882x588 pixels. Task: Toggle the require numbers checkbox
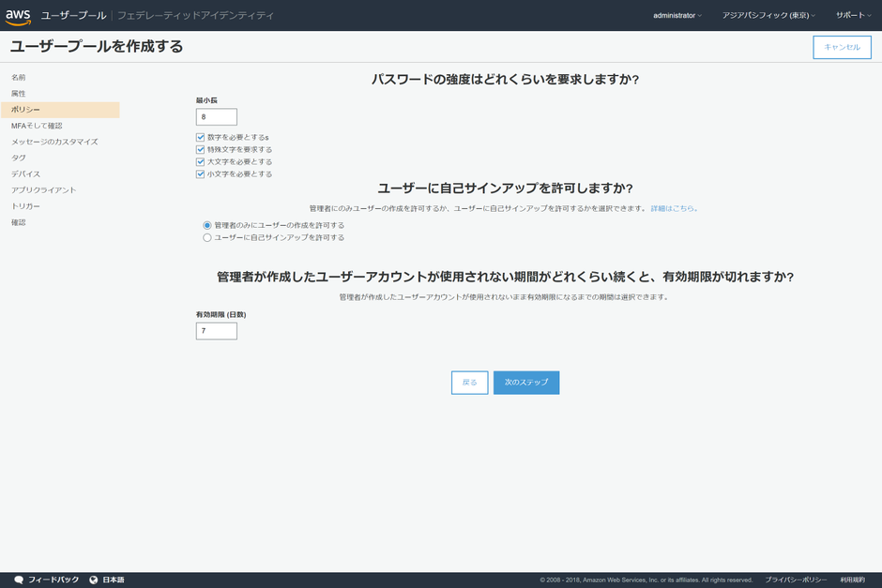pyautogui.click(x=200, y=137)
